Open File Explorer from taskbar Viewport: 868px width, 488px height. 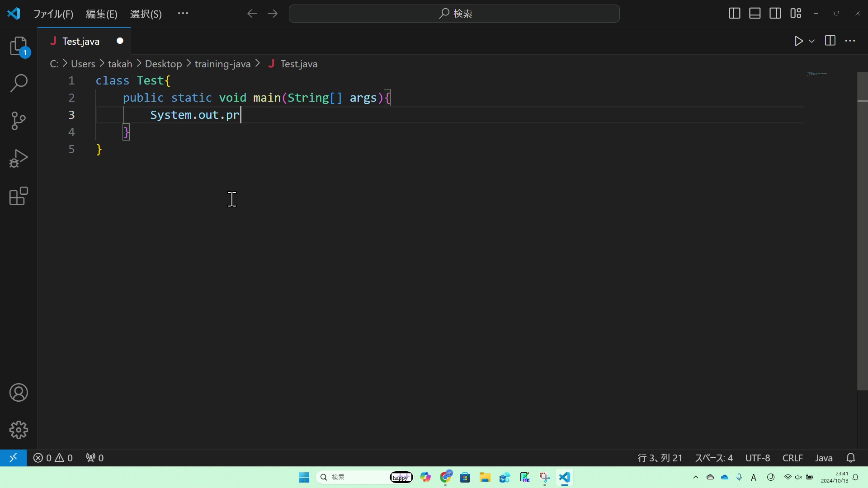click(x=485, y=478)
